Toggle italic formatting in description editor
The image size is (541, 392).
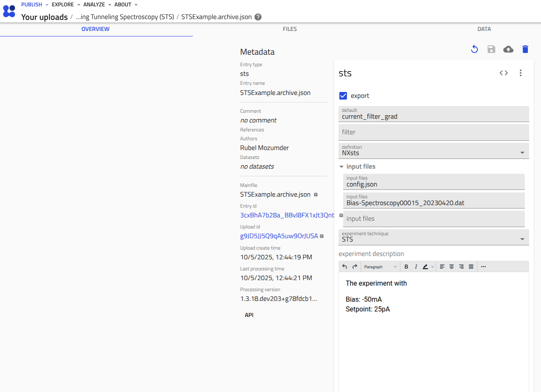coord(416,267)
